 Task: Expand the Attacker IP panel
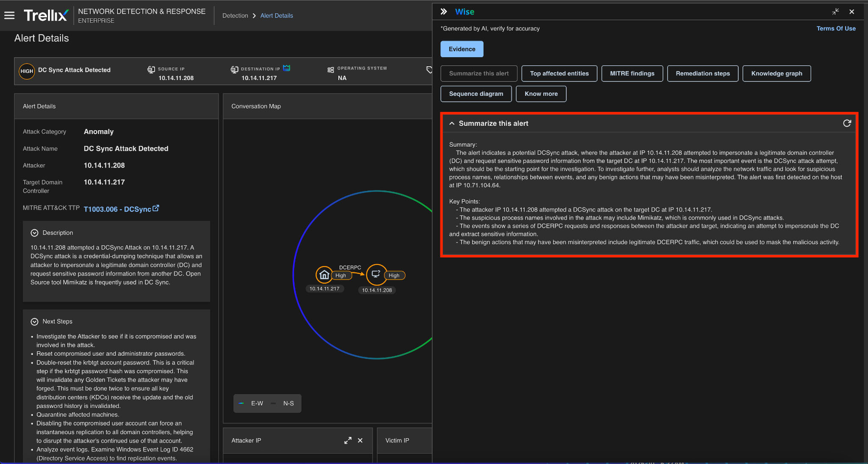click(x=348, y=440)
